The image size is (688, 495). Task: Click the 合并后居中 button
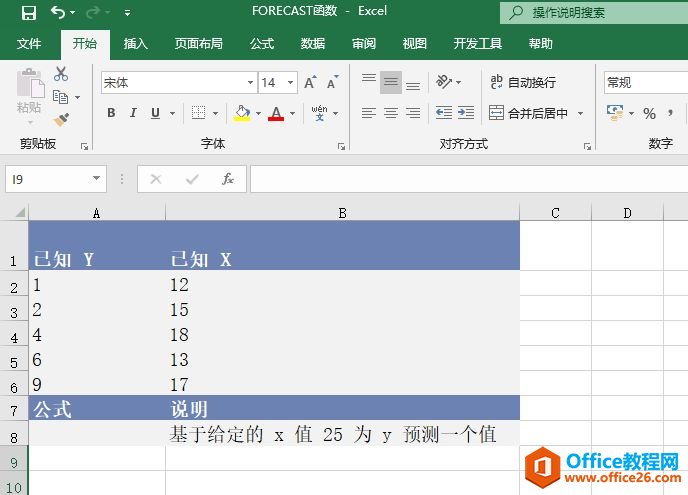528,113
